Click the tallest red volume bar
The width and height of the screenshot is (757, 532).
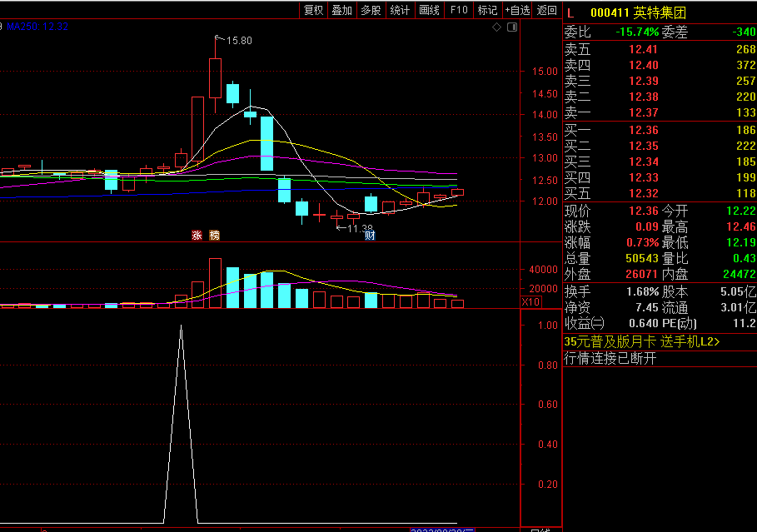tap(216, 283)
